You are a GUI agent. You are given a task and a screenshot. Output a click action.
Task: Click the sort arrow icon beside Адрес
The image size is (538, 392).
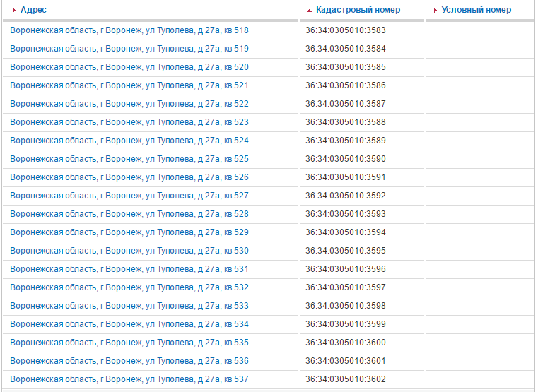(14, 11)
